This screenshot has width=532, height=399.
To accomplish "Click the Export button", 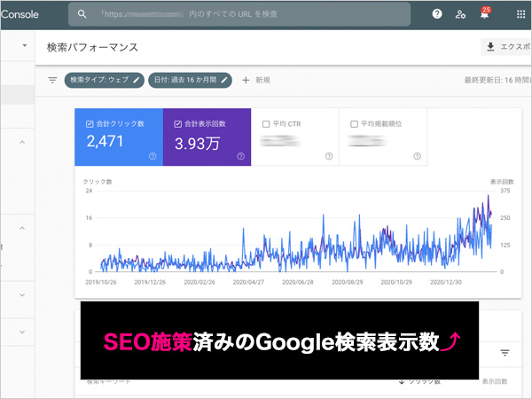I will click(x=506, y=47).
